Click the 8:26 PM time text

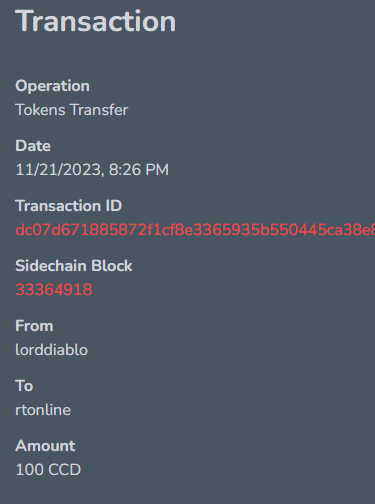(x=139, y=170)
